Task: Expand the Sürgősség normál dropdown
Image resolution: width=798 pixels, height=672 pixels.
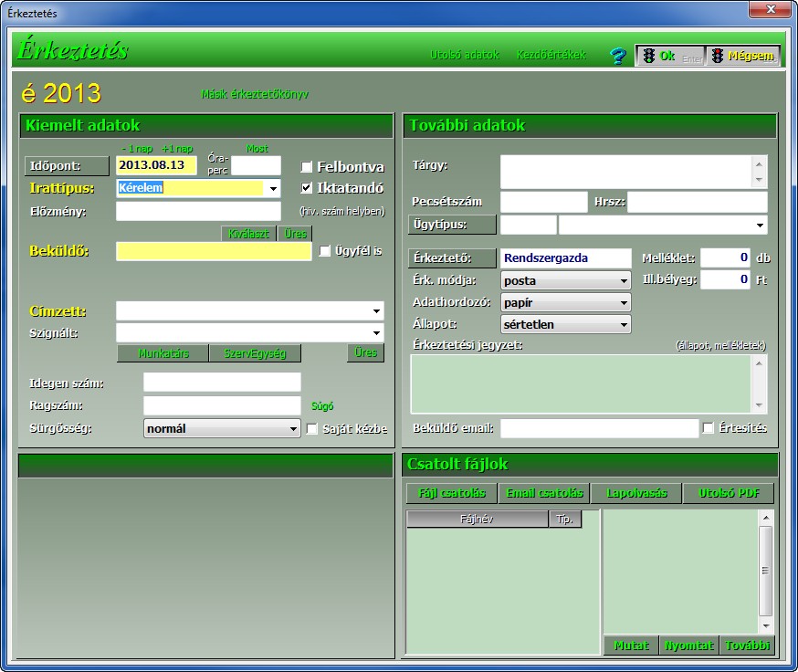Action: point(293,428)
